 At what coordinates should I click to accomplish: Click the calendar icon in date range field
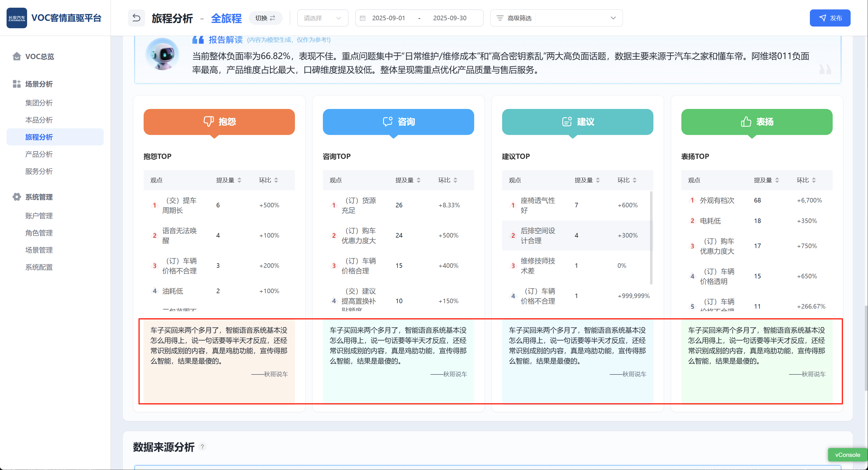(x=362, y=18)
